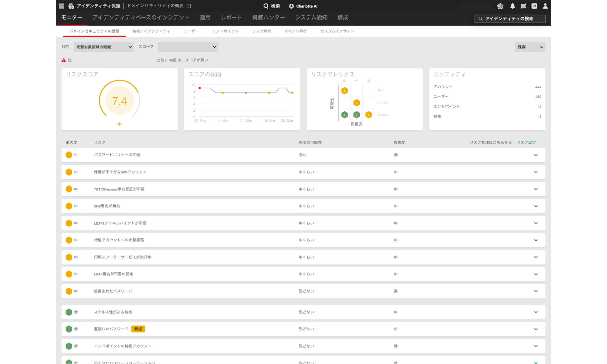This screenshot has width=607, height=364.
Task: Open the empty スコープ dropdown
Action: tap(188, 47)
